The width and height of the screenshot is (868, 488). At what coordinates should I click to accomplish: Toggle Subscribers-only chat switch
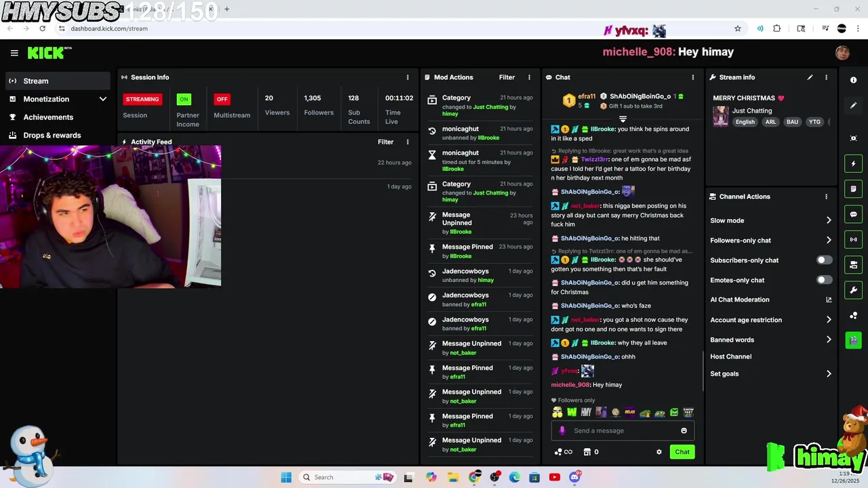click(x=824, y=260)
